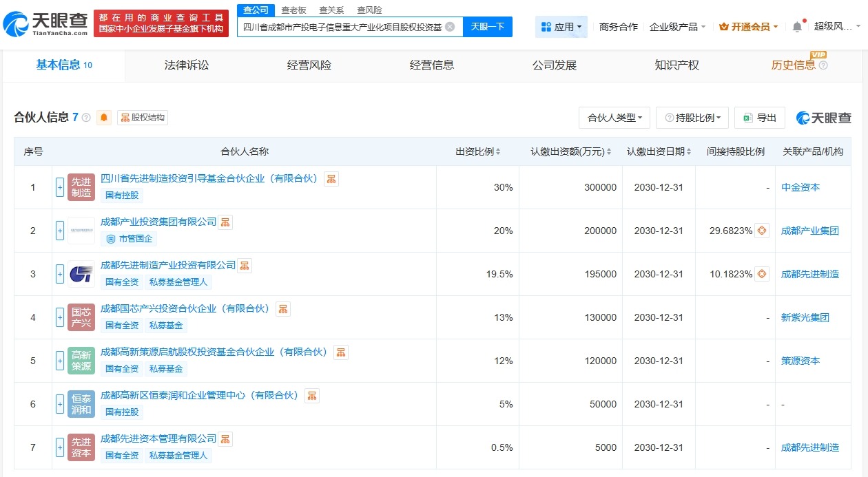Click the Excel export icon beside 导出
The image size is (868, 477).
click(745, 118)
